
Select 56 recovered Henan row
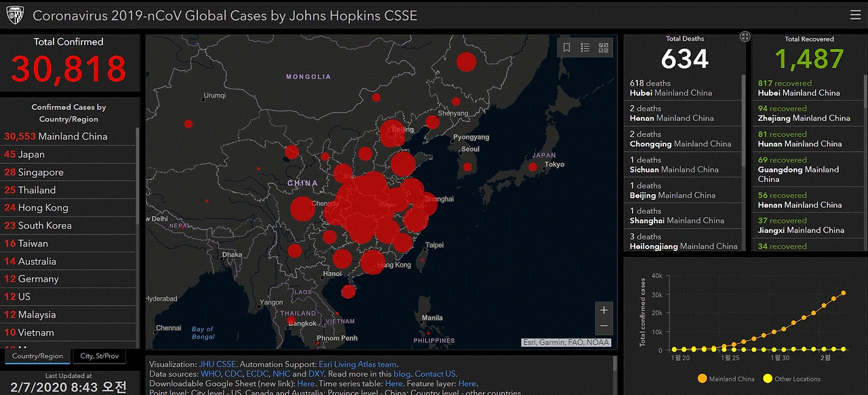[x=808, y=200]
